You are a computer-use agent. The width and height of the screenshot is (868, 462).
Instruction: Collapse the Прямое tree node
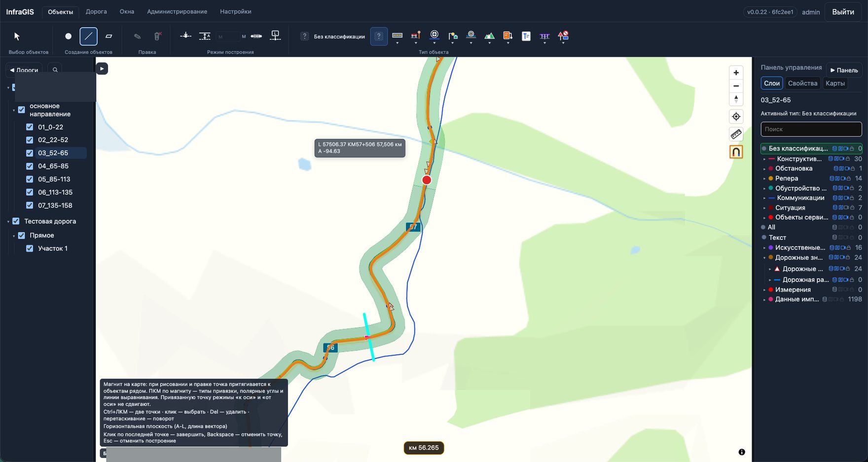point(14,236)
